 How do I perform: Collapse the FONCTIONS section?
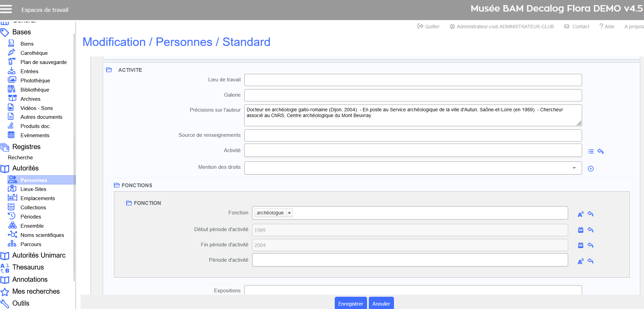[117, 185]
